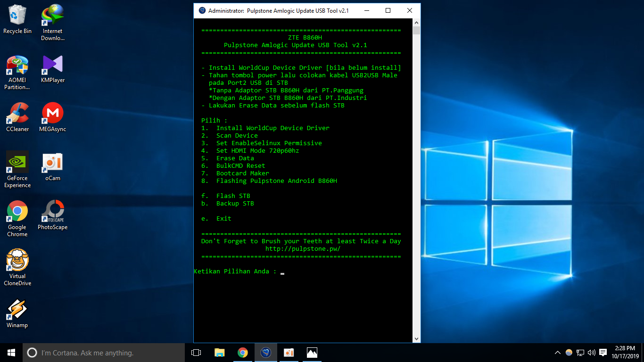
Task: Open the taskbar clock and calendar
Action: [625, 353]
